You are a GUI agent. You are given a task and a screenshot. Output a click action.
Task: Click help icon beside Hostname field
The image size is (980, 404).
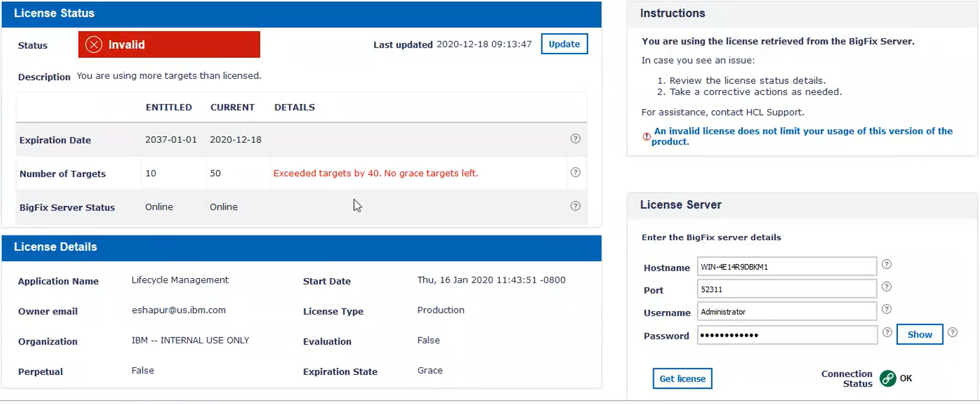click(887, 264)
